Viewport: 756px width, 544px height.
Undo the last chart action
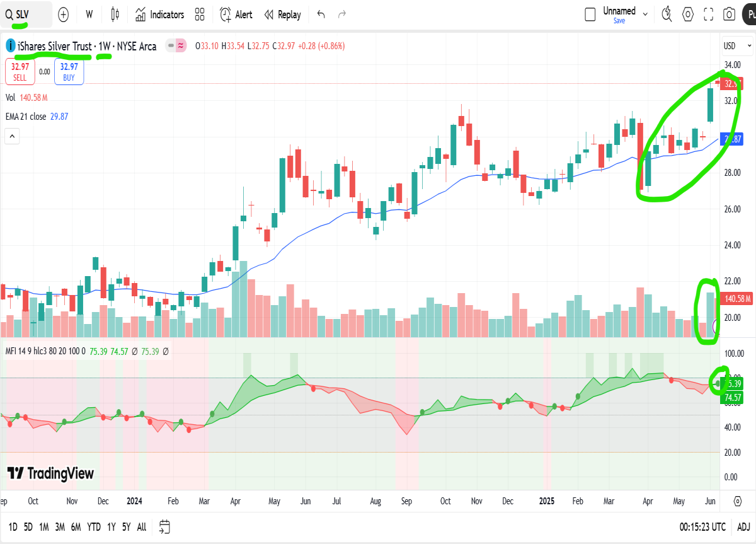321,14
